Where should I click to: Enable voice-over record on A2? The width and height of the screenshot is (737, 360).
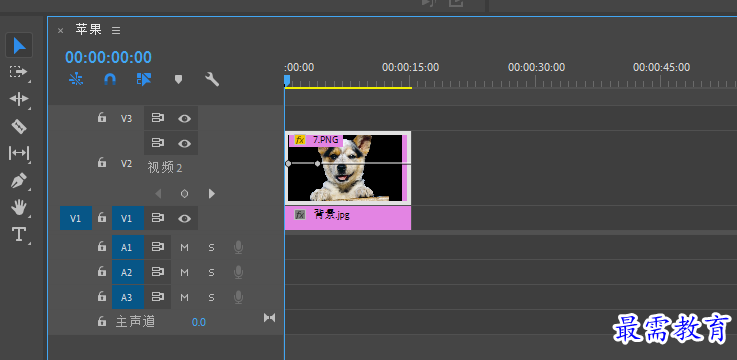pos(238,272)
